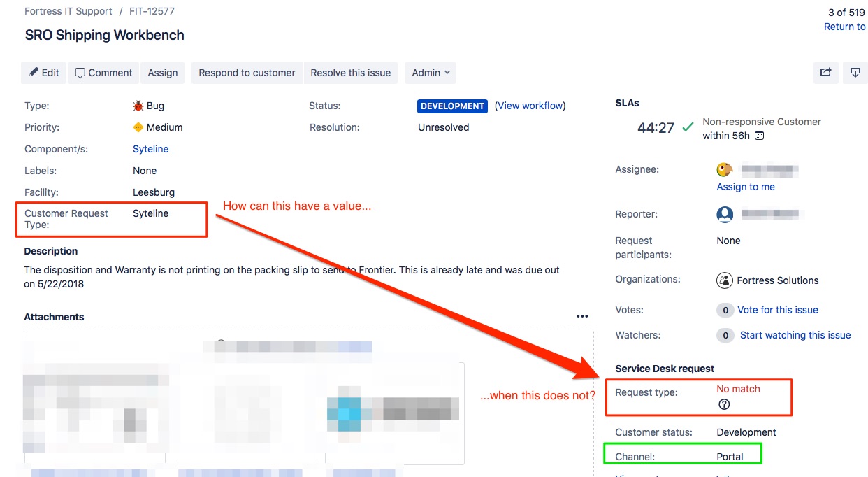Click the watchers count badge
Image resolution: width=868 pixels, height=477 pixels.
click(725, 335)
